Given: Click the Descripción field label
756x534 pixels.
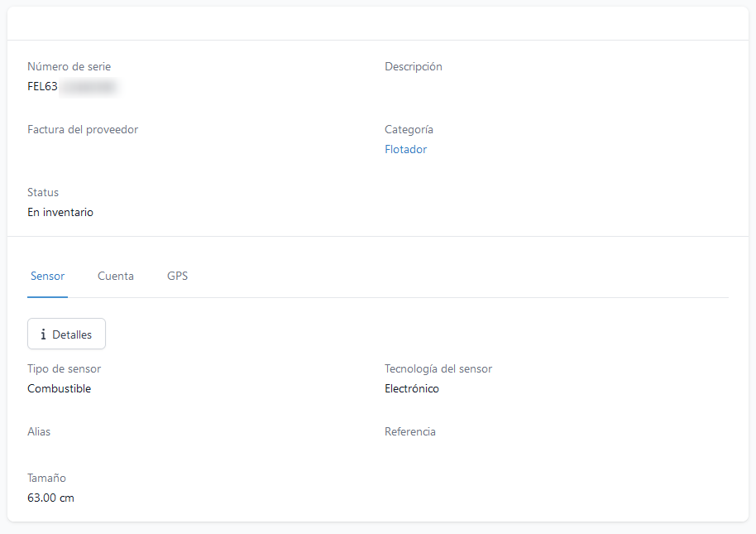Looking at the screenshot, I should click(x=413, y=67).
